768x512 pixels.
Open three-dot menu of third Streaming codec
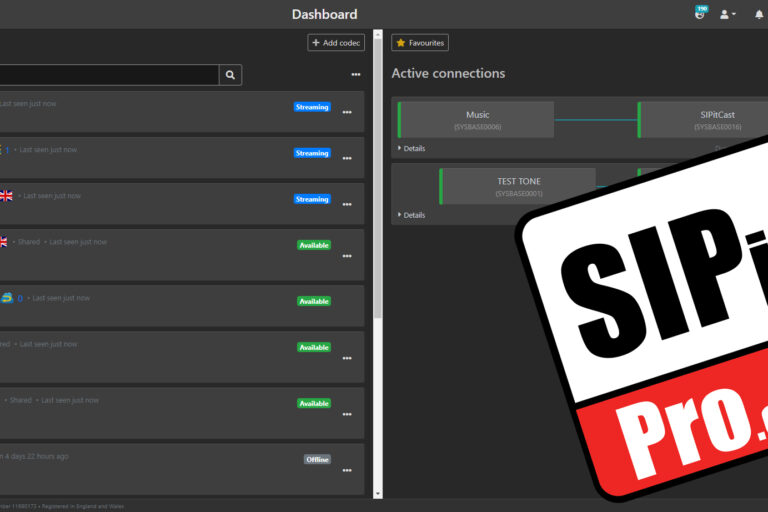(347, 204)
